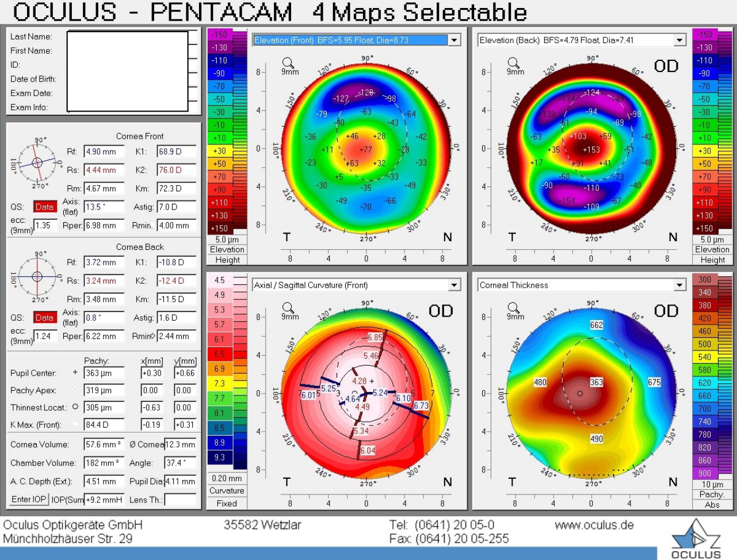Select the 540 yellow swatch in pachy scale
The width and height of the screenshot is (737, 560).
(x=705, y=357)
